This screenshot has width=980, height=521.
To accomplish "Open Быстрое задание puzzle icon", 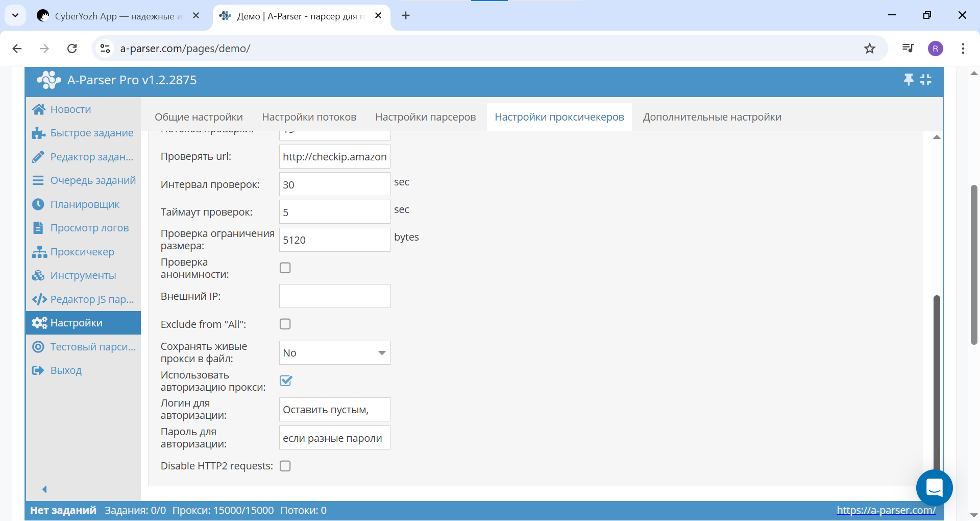I will click(39, 133).
